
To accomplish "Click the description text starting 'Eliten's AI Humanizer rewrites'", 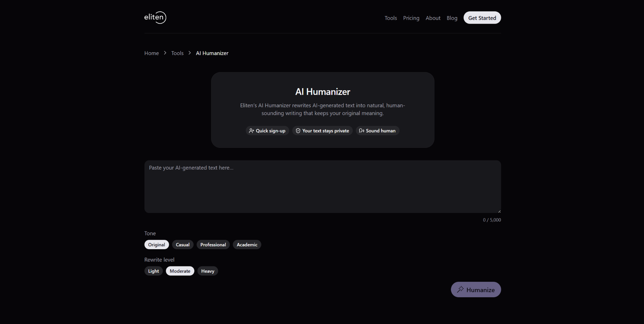I will (x=323, y=109).
